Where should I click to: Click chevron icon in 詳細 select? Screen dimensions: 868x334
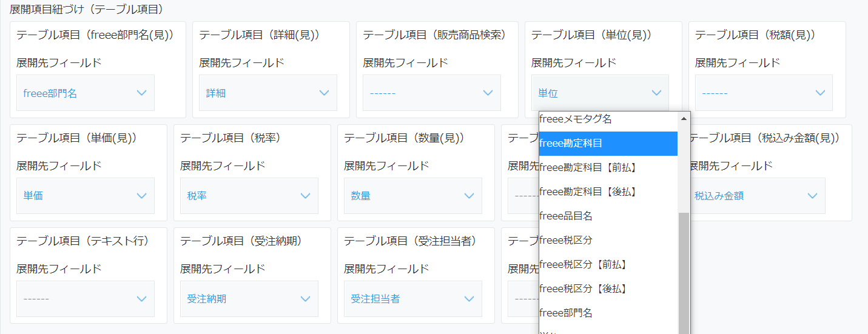324,93
